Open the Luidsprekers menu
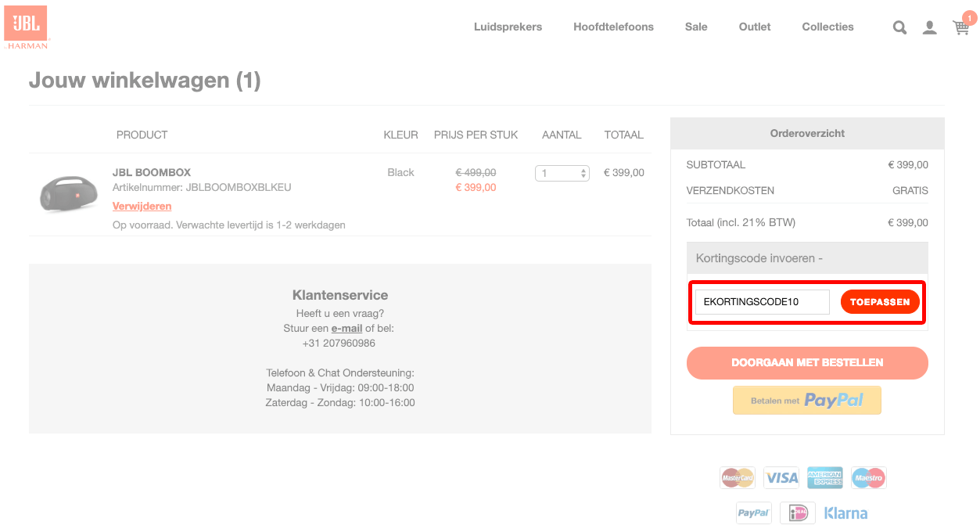Image resolution: width=980 pixels, height=529 pixels. click(x=508, y=27)
